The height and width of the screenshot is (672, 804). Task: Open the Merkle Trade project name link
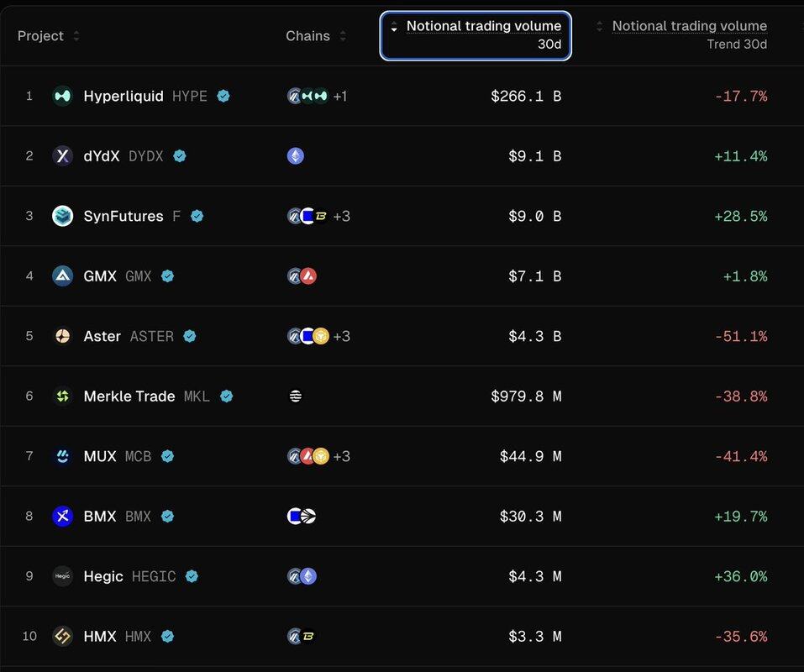pos(129,396)
